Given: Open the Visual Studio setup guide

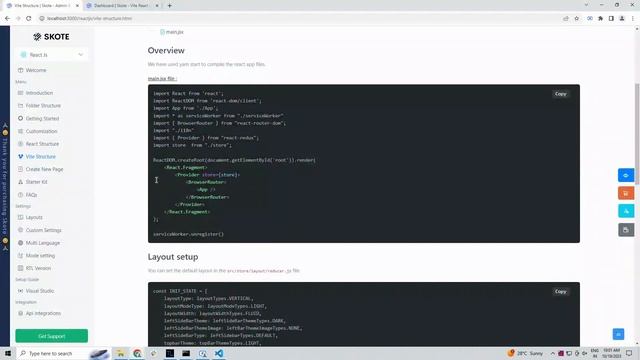Looking at the screenshot, I should click(40, 291).
